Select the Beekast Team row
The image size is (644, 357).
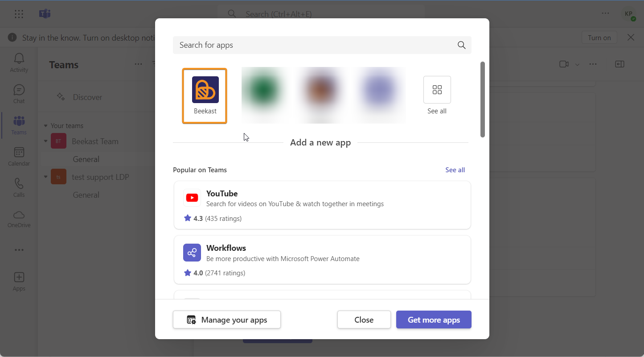[x=98, y=141]
